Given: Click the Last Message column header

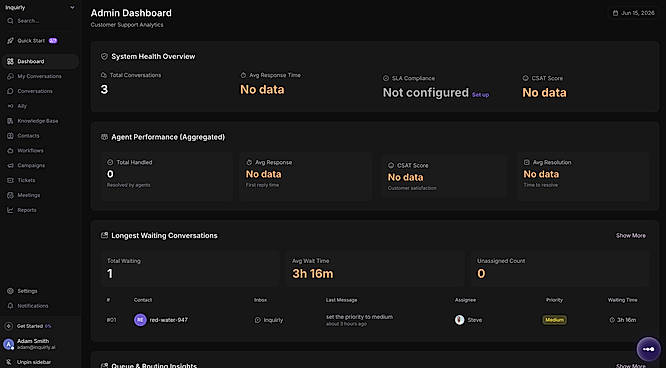Looking at the screenshot, I should (341, 300).
